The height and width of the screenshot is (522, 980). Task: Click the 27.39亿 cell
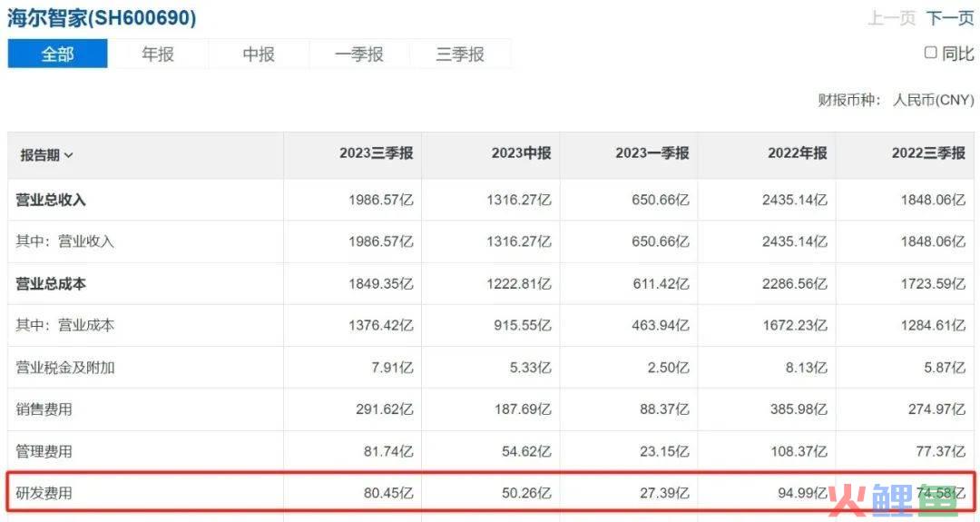[664, 493]
